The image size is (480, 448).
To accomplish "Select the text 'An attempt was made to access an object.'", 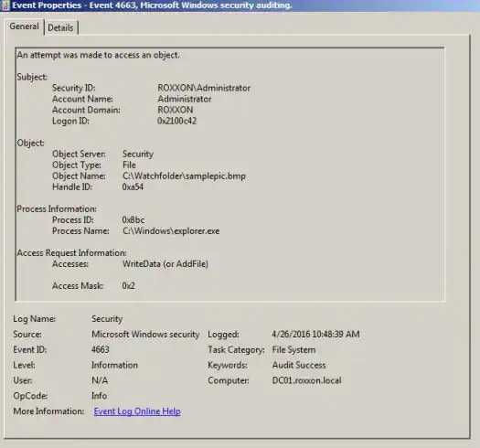I will tap(98, 55).
